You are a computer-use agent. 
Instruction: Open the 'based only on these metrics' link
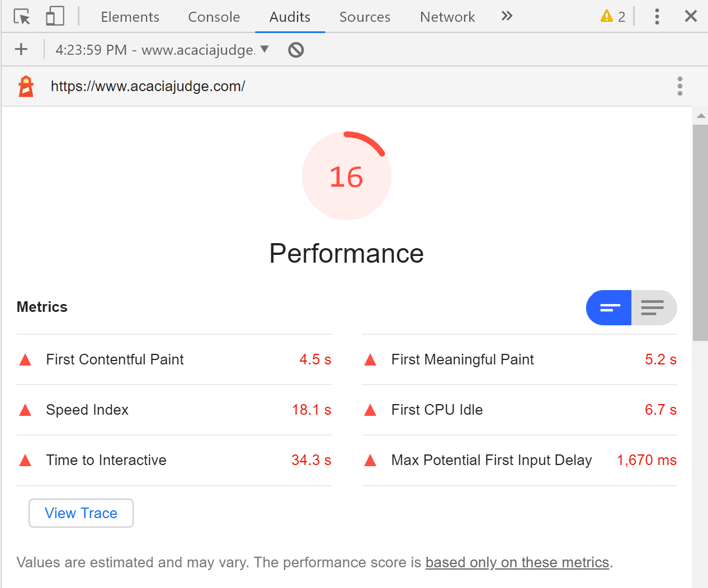point(517,562)
